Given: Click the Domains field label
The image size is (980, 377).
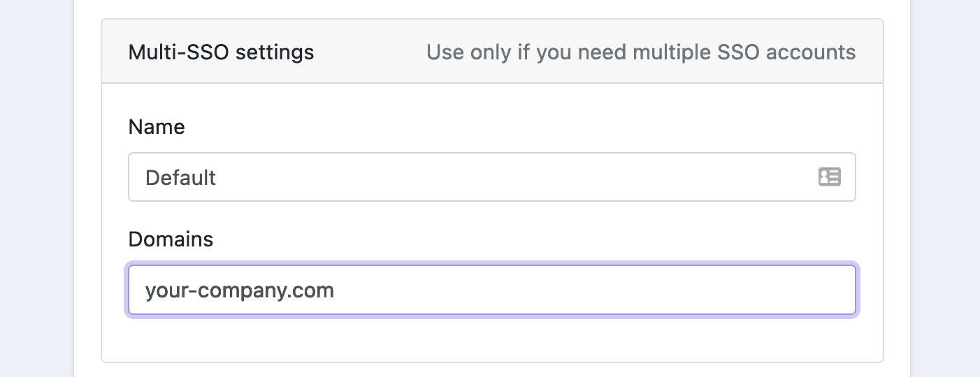Looking at the screenshot, I should (171, 239).
